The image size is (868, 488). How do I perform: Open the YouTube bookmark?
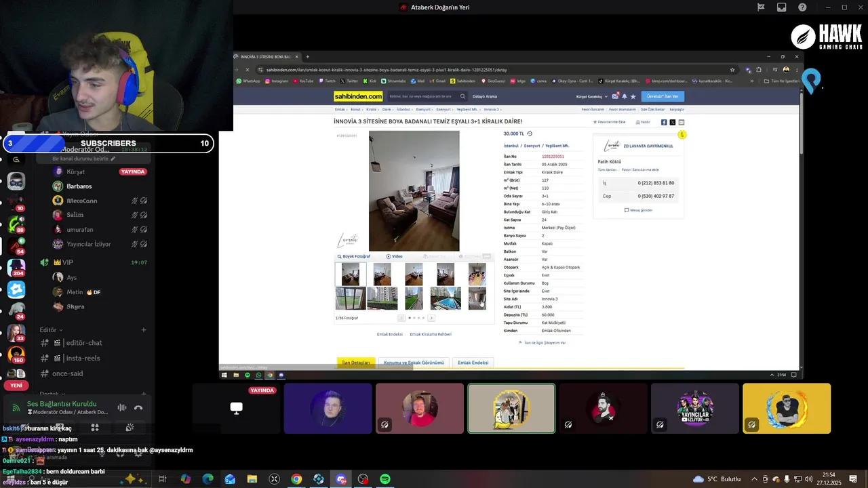[303, 81]
